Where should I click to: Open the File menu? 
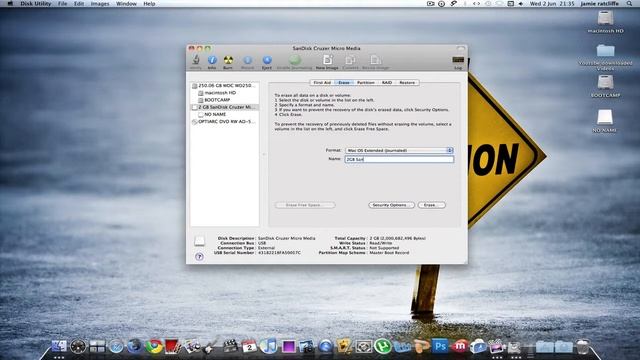coord(62,4)
